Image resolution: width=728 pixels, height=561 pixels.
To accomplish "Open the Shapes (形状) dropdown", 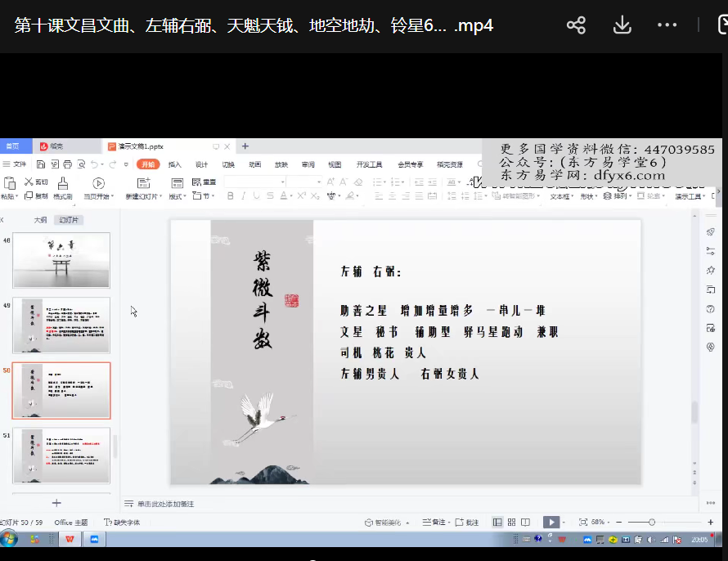I will tap(587, 196).
